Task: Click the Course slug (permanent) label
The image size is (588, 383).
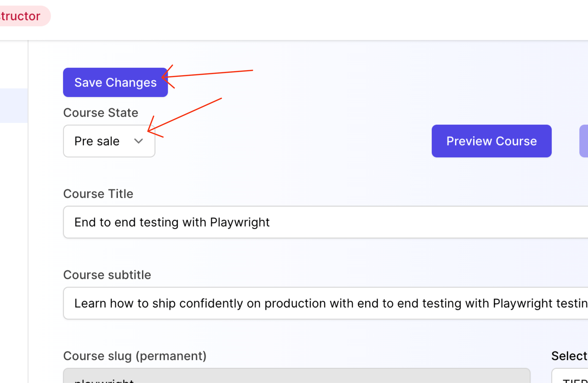Action: pyautogui.click(x=135, y=356)
